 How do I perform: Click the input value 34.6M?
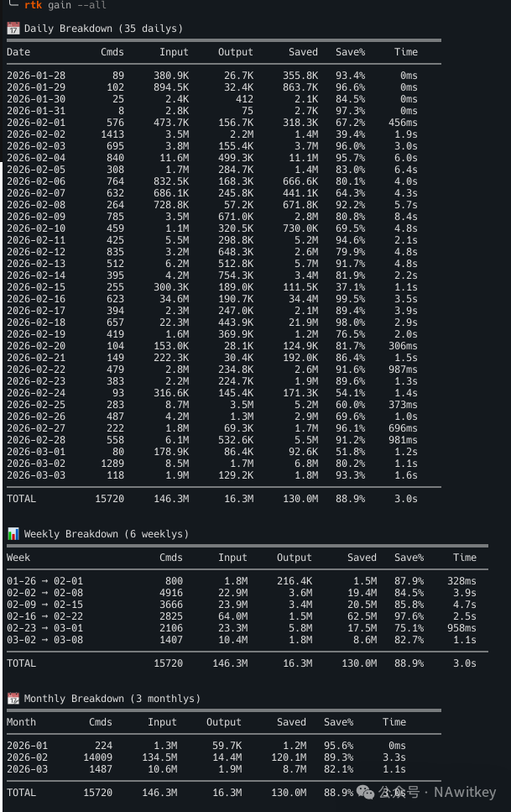pos(175,299)
